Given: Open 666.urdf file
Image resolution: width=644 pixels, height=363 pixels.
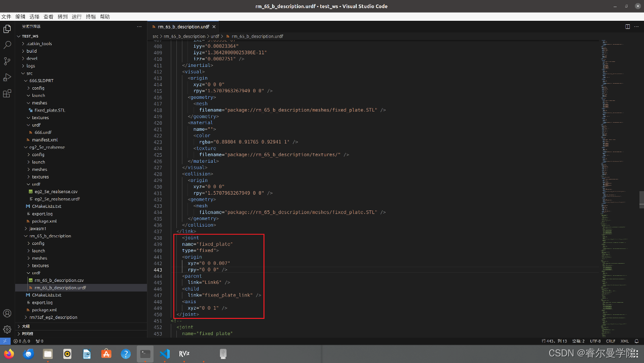Looking at the screenshot, I should (81, 132).
